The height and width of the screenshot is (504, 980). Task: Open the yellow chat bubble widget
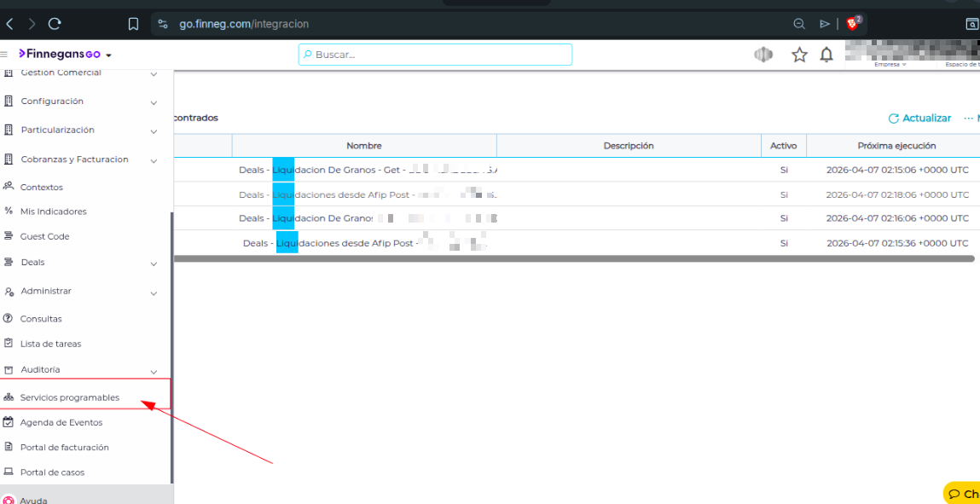(962, 494)
